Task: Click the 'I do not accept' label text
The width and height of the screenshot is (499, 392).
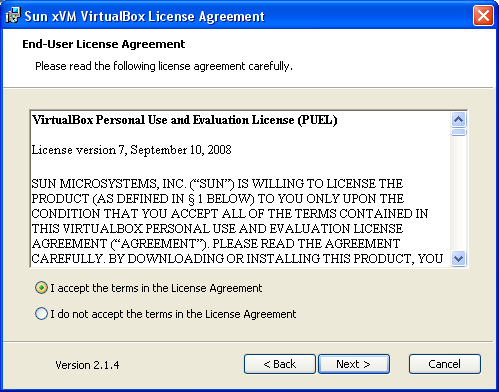Action: (173, 314)
